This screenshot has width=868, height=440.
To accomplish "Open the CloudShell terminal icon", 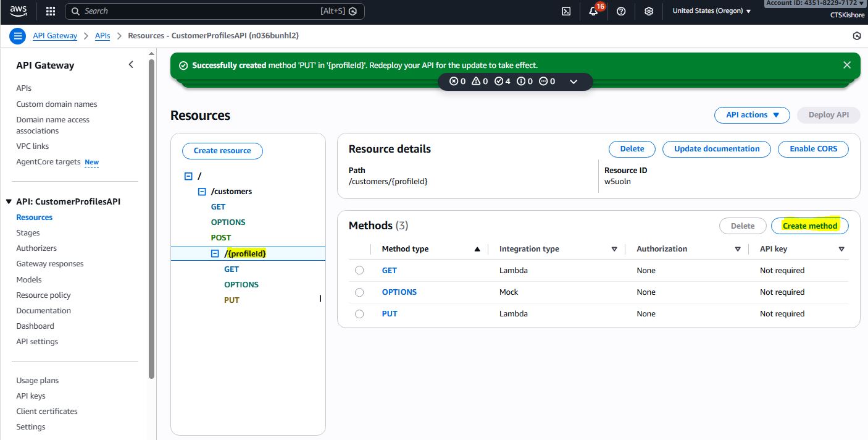I will coord(565,11).
